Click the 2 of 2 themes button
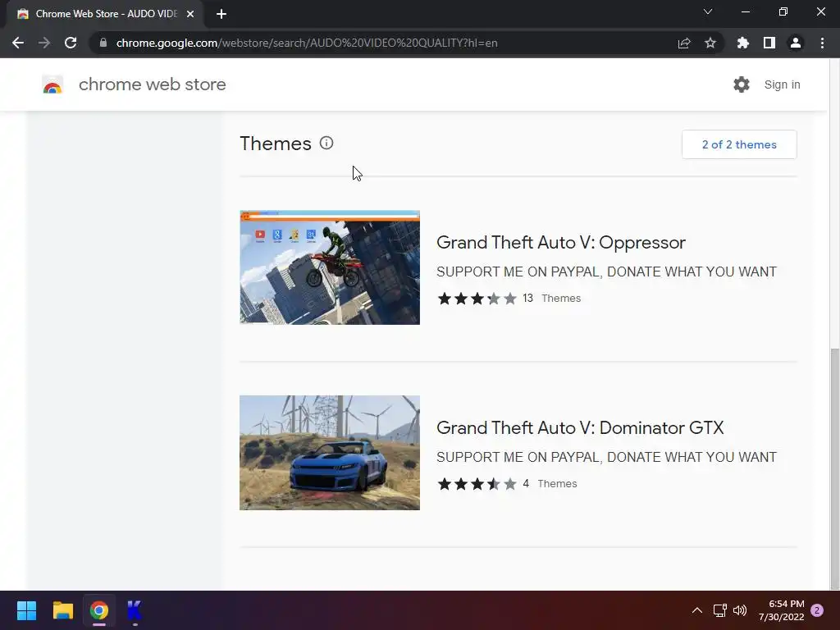 [739, 144]
